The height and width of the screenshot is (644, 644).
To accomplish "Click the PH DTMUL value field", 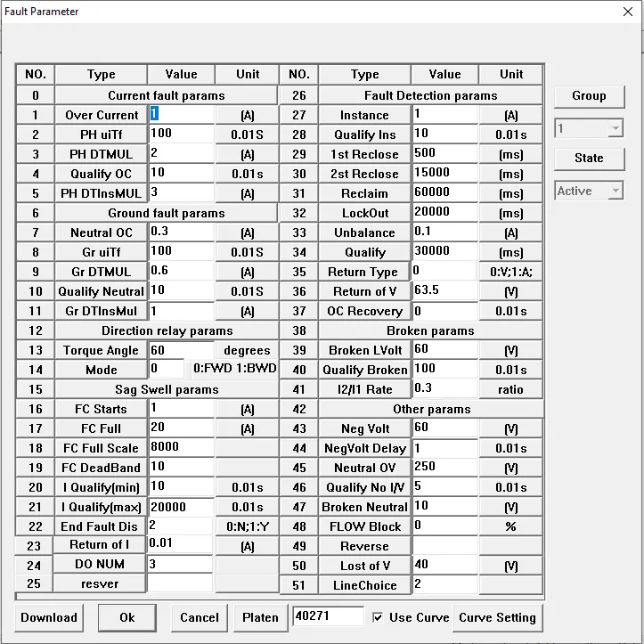I will tap(181, 153).
